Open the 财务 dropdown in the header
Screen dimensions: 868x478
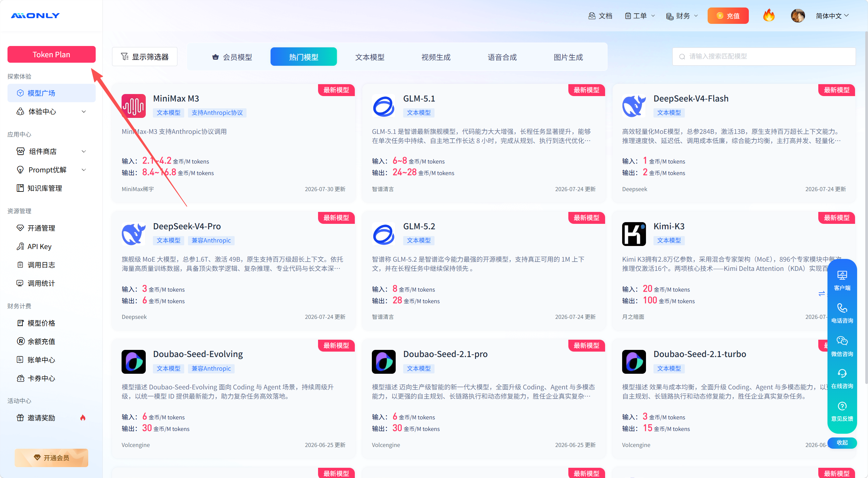pyautogui.click(x=682, y=16)
